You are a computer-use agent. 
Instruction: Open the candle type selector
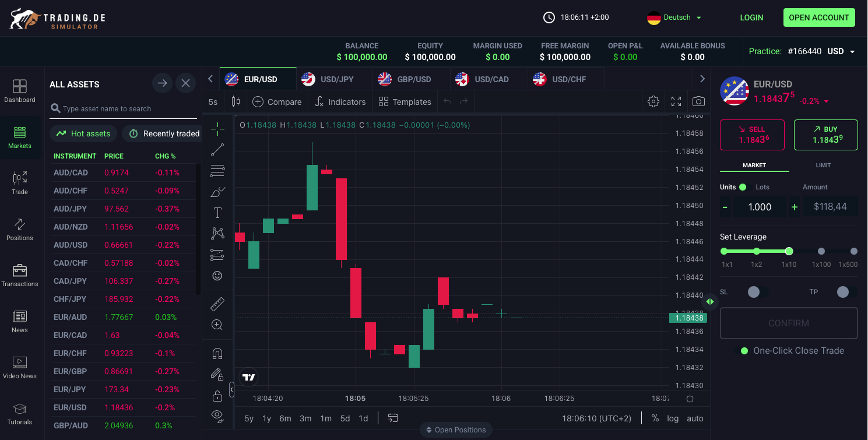click(x=236, y=101)
